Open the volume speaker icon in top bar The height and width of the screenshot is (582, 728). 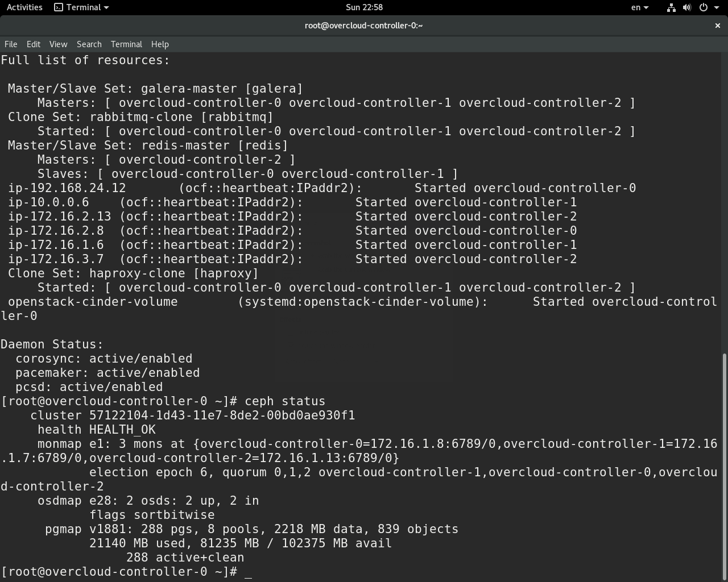click(x=687, y=7)
